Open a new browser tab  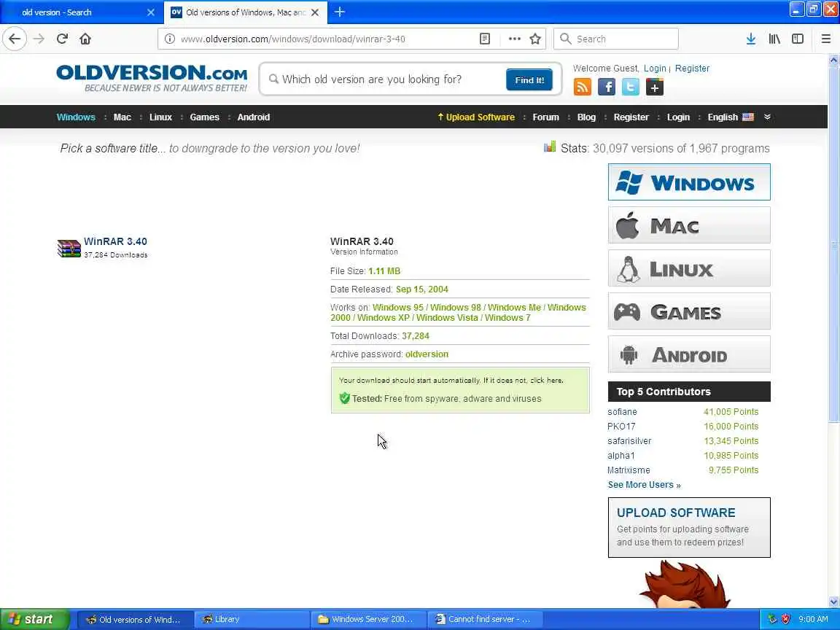click(x=340, y=12)
